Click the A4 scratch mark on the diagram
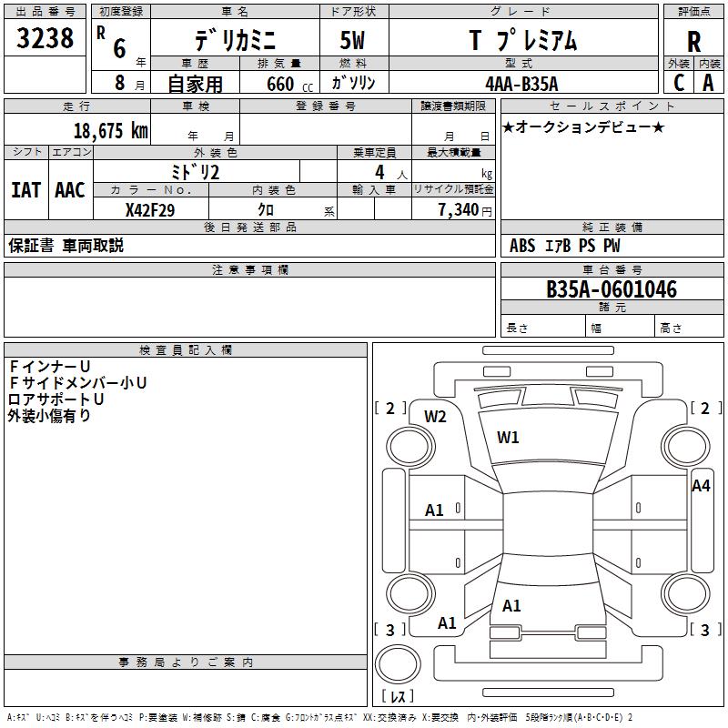728x728 pixels. (701, 486)
